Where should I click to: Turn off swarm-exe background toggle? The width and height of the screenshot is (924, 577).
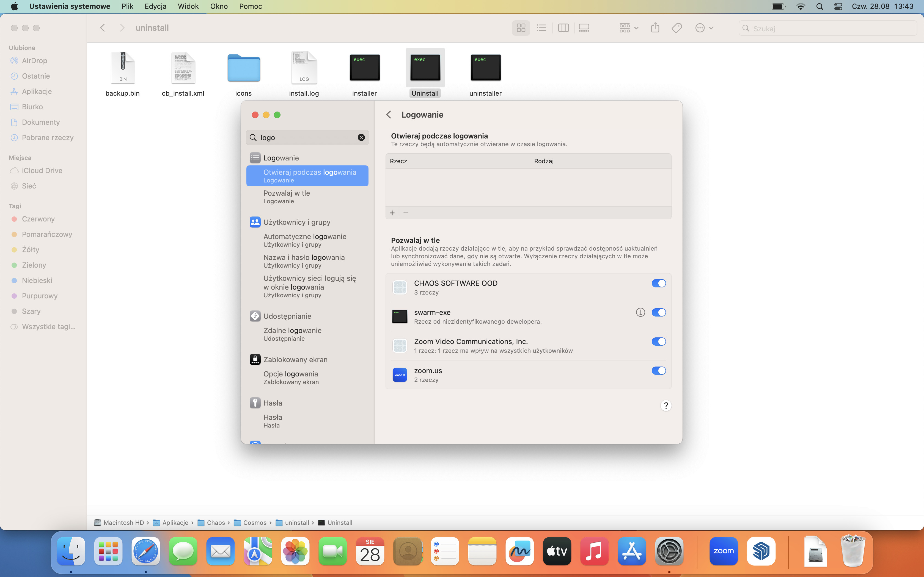pos(658,313)
